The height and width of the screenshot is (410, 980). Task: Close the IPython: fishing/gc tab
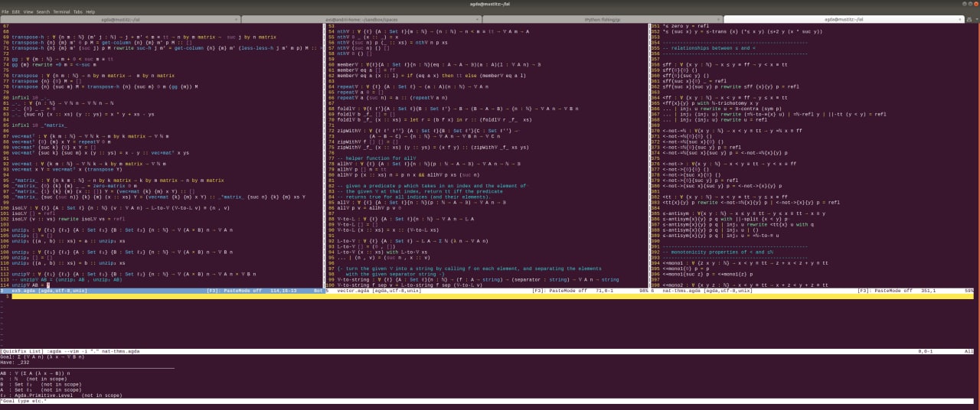point(719,19)
